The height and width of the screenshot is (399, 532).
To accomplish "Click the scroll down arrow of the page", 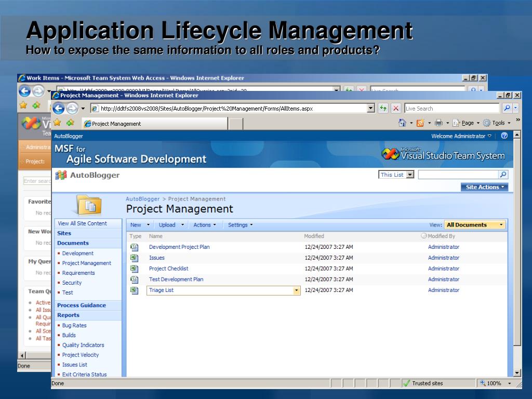I will [517, 373].
